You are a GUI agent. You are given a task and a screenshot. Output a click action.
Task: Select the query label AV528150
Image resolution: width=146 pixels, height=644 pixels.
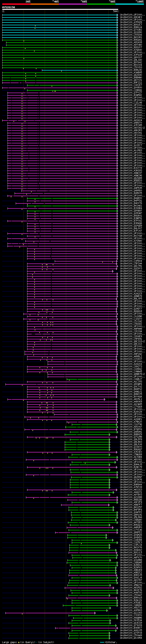click(8, 8)
